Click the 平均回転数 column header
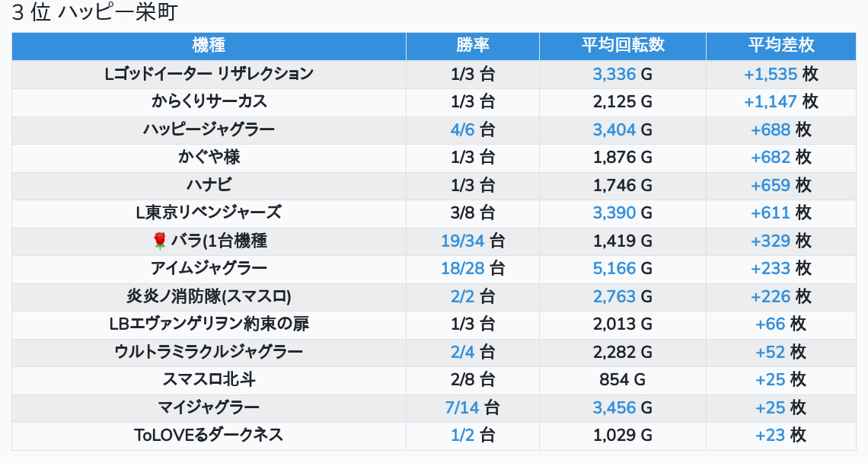The image size is (868, 463). click(623, 46)
